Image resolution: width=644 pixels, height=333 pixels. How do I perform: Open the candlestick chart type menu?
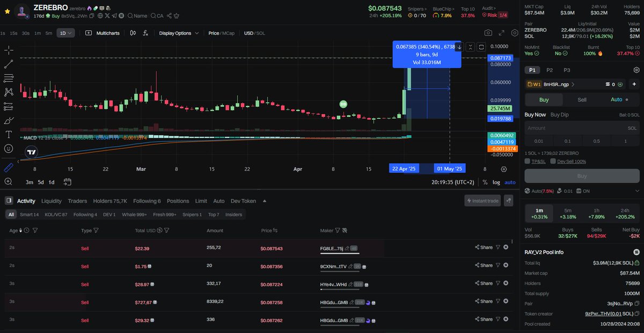pyautogui.click(x=133, y=33)
